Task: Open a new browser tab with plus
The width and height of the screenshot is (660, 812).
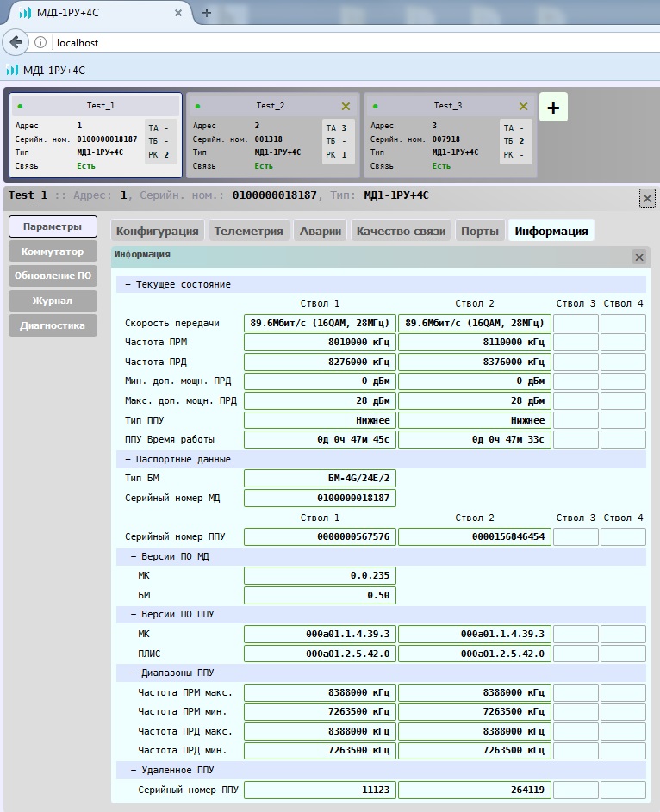Action: [206, 13]
